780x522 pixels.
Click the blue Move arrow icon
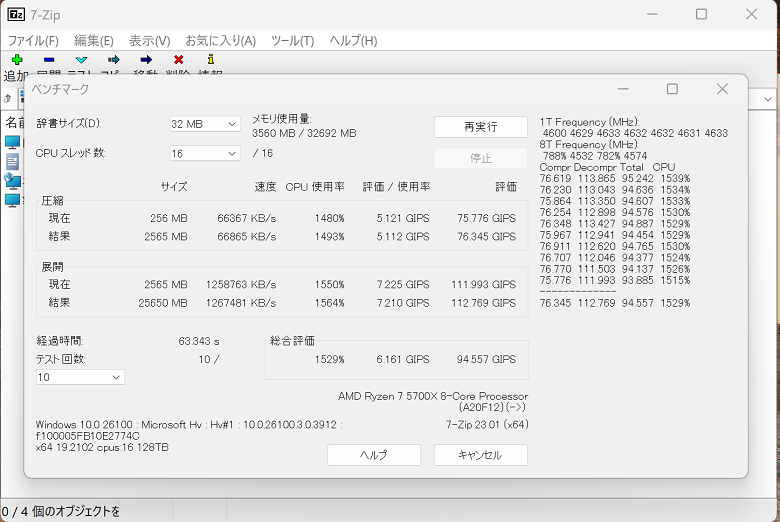point(146,60)
